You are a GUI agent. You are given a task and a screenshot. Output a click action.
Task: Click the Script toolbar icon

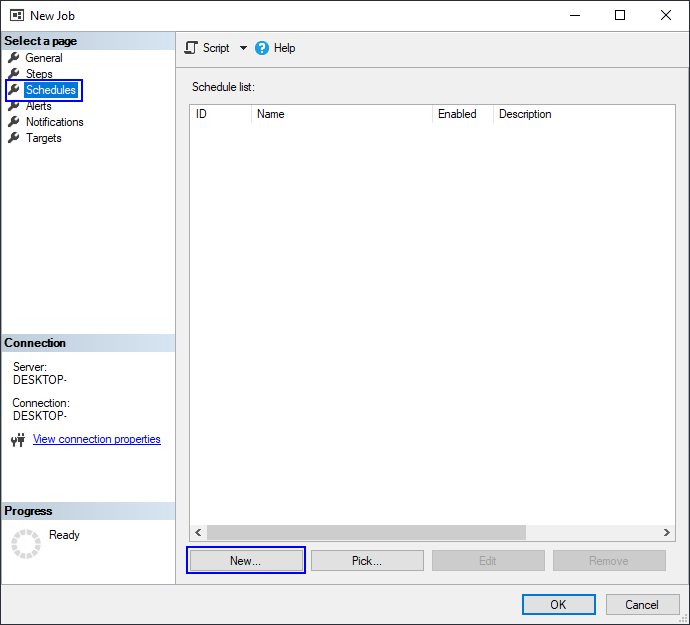pos(191,48)
